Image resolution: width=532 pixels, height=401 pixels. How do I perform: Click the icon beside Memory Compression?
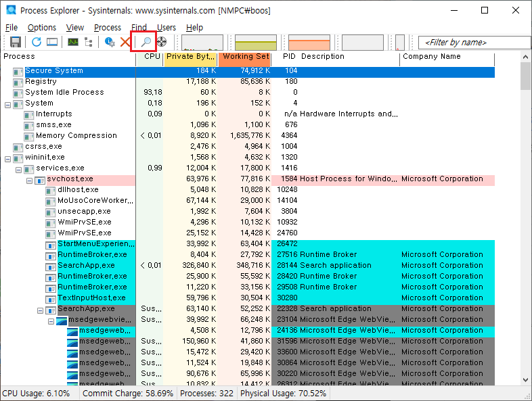(29, 137)
